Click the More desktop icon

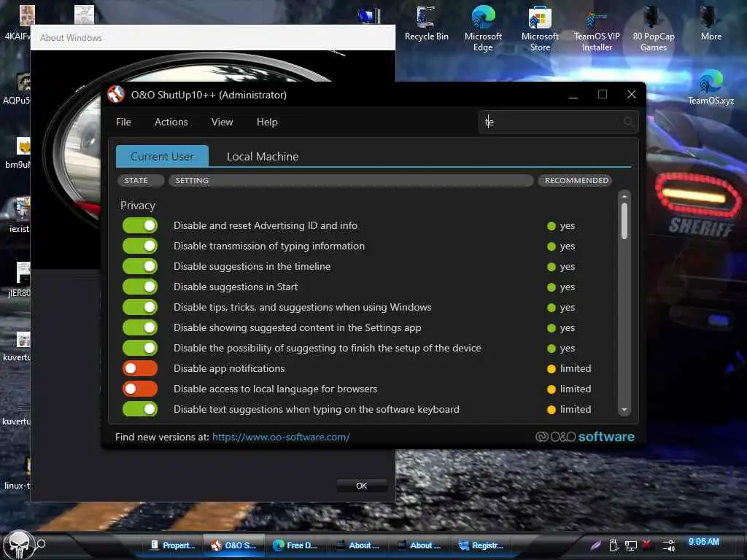coord(711,24)
